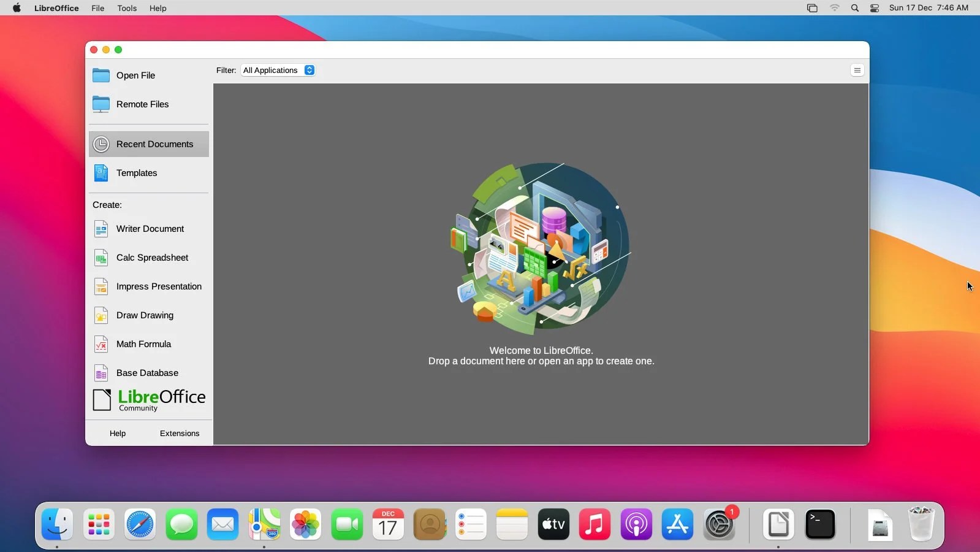The image size is (980, 552).
Task: Launch Terminal from the Dock
Action: 820,524
